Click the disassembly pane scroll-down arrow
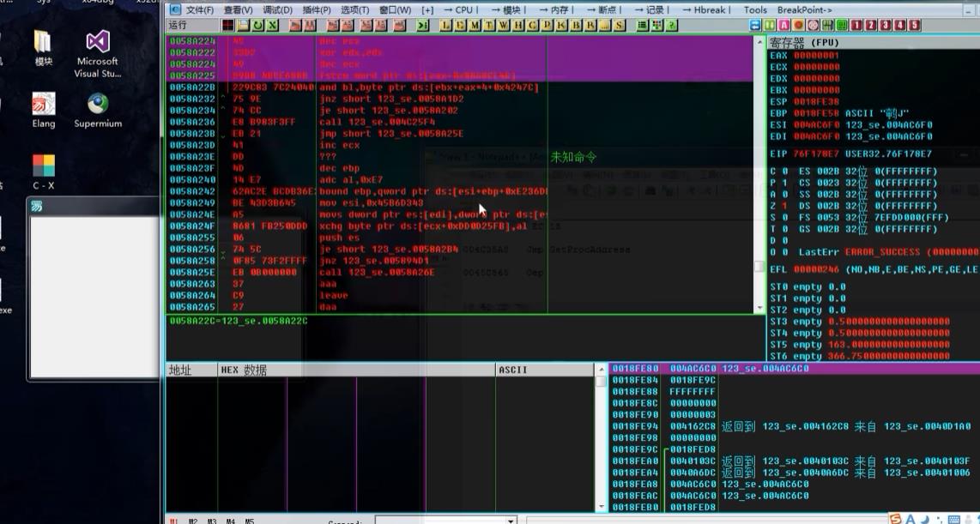The image size is (980, 524). (x=760, y=308)
